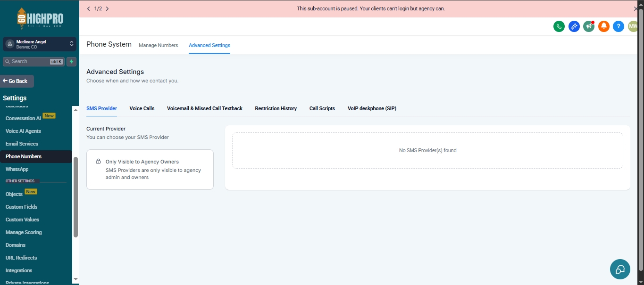Click the blue question mark help icon
Screen dimensions: 644x285
[x=619, y=26]
